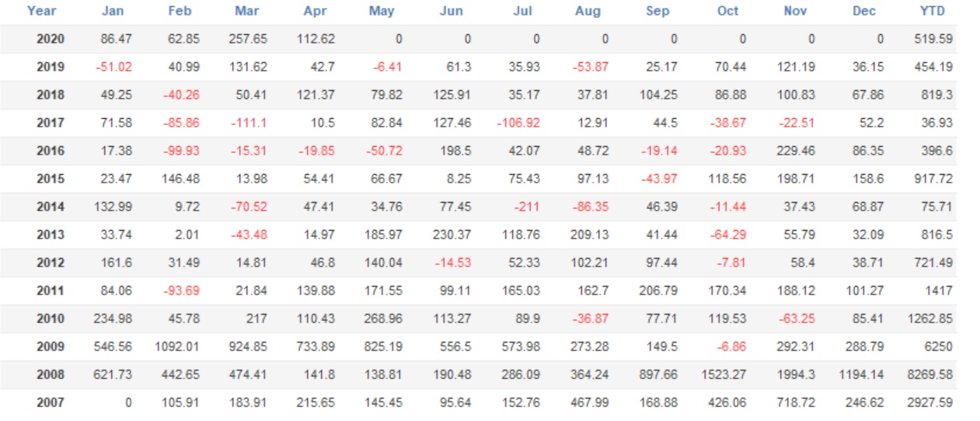Click the November 2008 value 1994.3
The image size is (980, 421).
point(796,374)
